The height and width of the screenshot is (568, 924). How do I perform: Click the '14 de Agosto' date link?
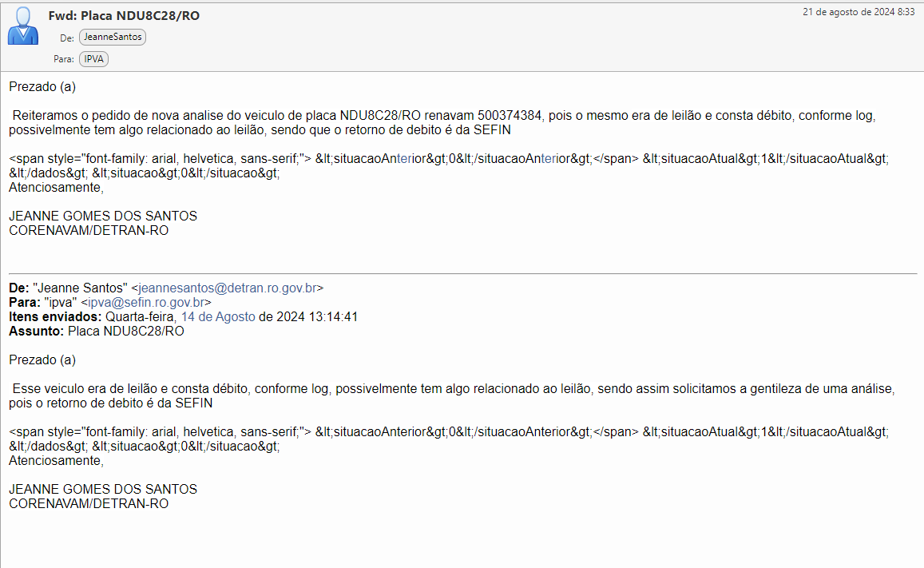click(218, 317)
